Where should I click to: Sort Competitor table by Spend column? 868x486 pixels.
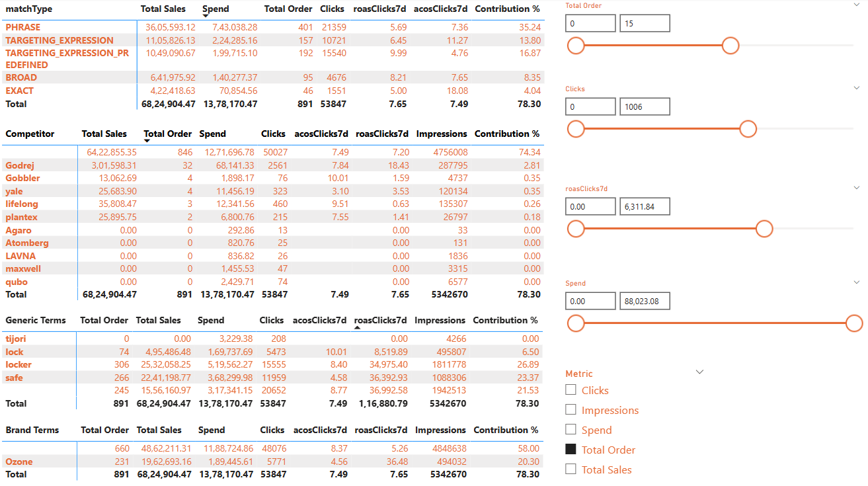tap(213, 133)
